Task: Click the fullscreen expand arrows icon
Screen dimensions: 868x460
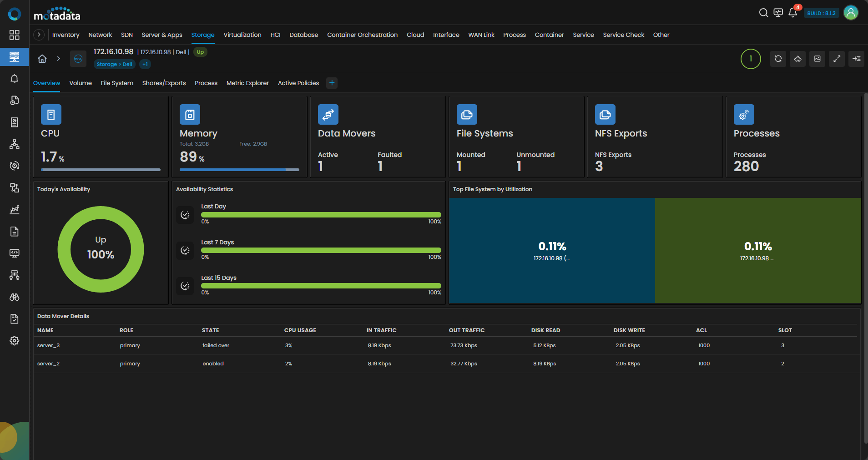Action: point(837,59)
